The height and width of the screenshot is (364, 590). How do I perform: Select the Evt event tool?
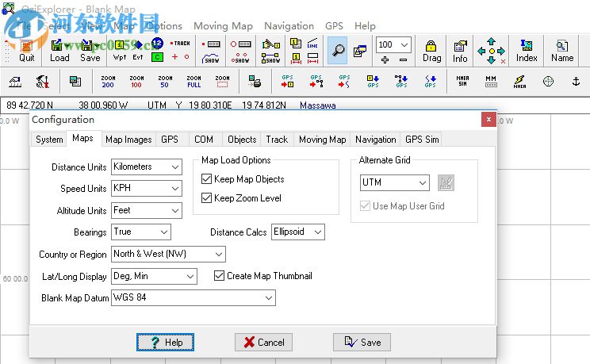click(x=138, y=52)
